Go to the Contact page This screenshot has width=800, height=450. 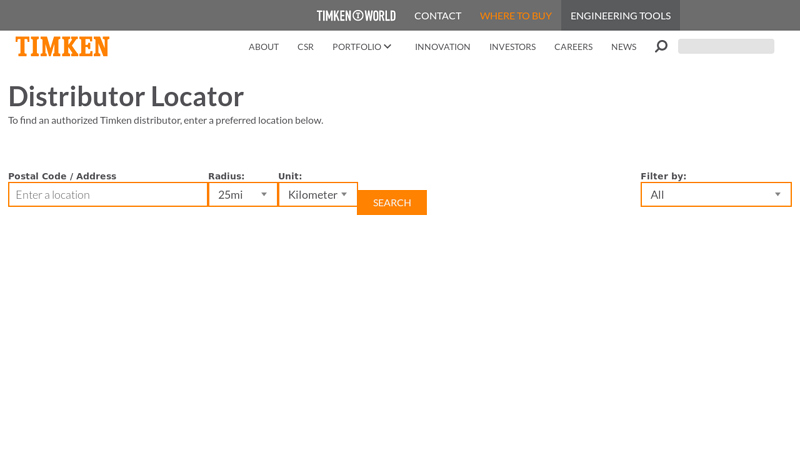[438, 16]
